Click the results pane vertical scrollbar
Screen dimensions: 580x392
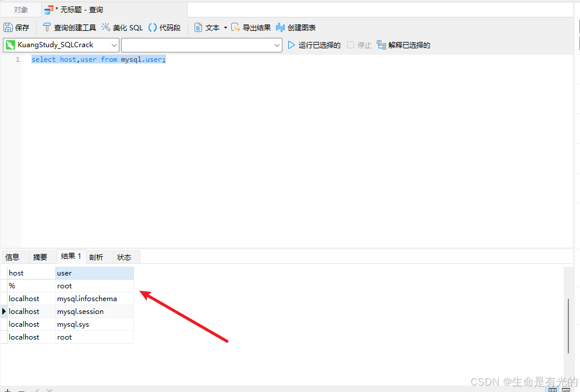(x=568, y=326)
